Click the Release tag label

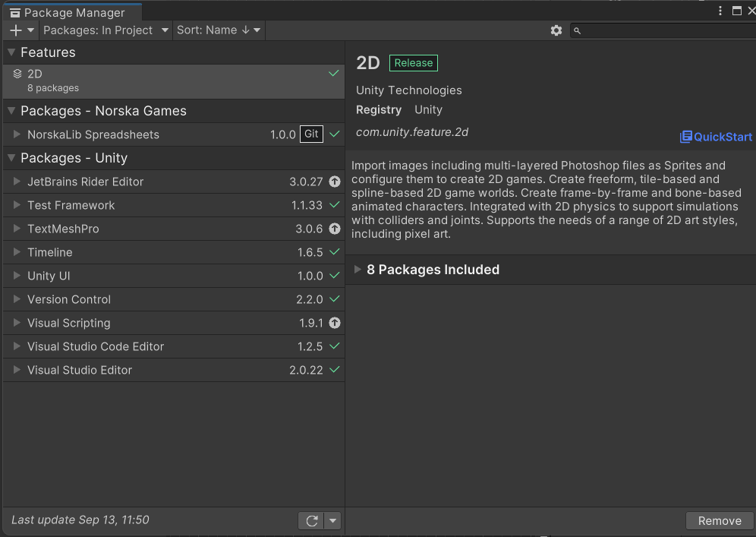(x=413, y=63)
